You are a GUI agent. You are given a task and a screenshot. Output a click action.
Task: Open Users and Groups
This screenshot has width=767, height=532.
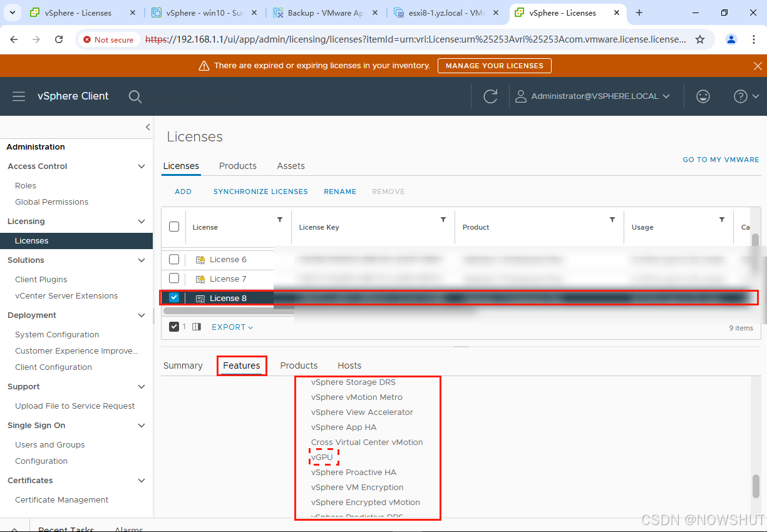pyautogui.click(x=50, y=445)
